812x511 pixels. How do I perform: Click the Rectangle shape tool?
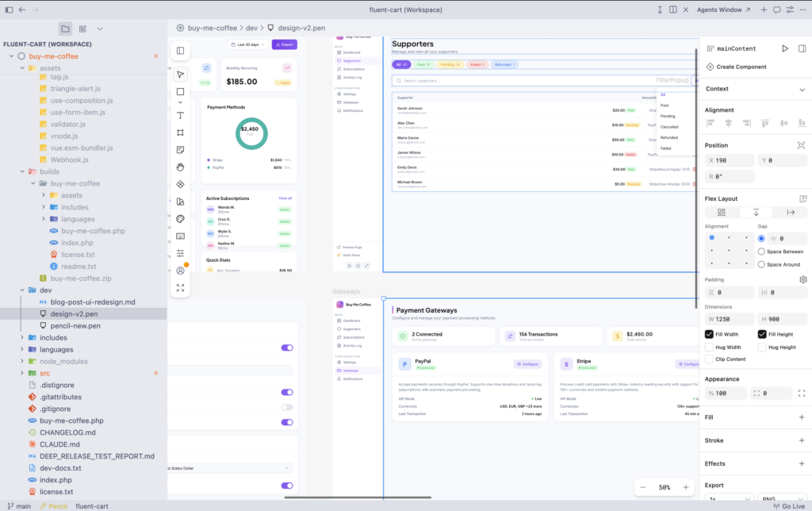coord(181,92)
